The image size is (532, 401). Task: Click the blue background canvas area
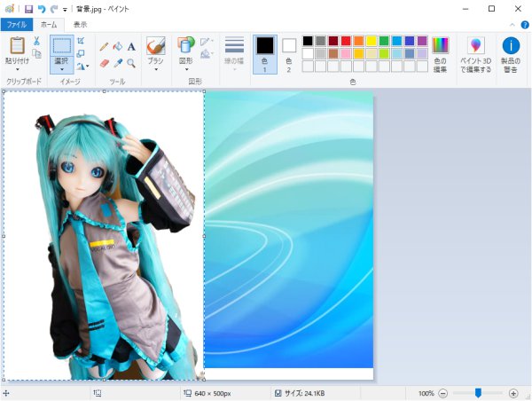tap(289, 230)
